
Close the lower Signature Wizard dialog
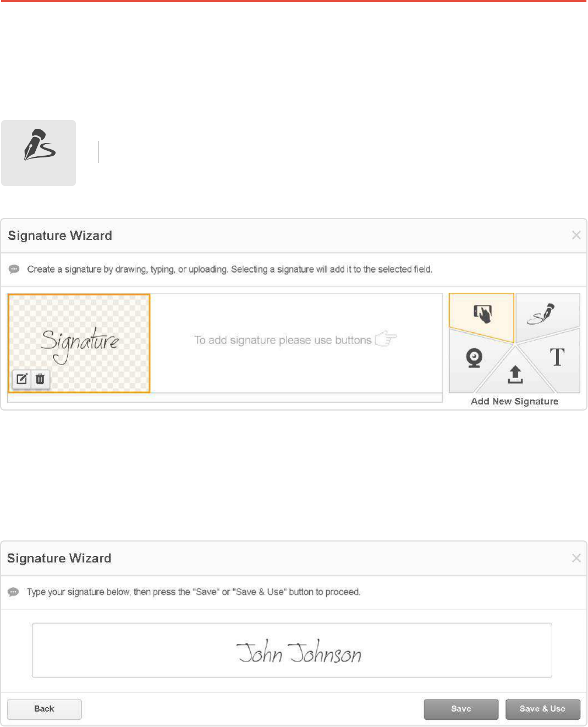click(x=576, y=558)
